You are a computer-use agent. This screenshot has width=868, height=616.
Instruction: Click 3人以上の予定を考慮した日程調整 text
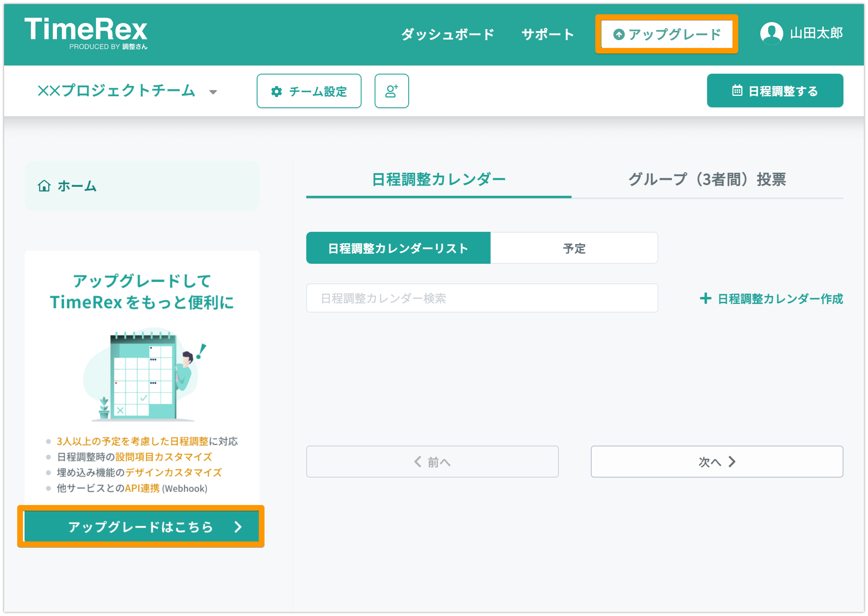tap(133, 441)
